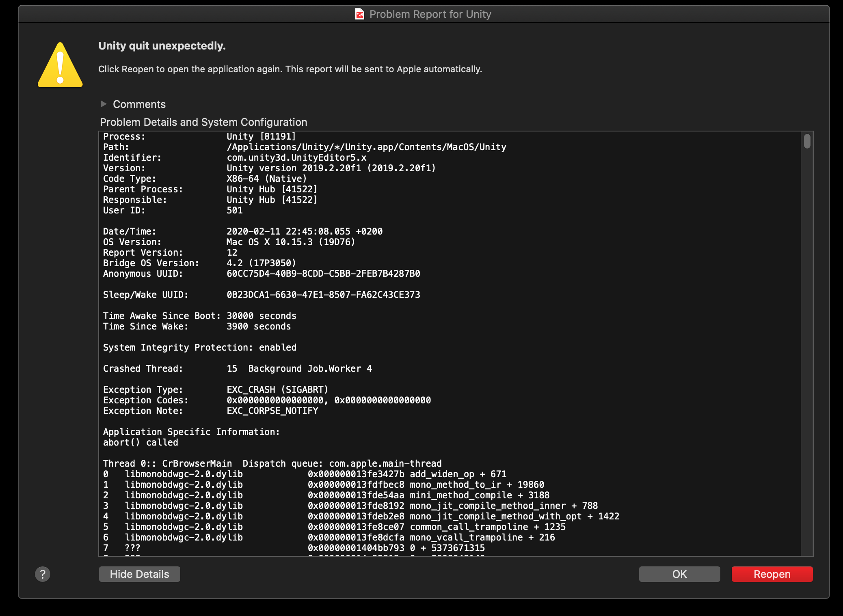843x616 pixels.
Task: Click Application Specific Information heading
Action: 191,432
